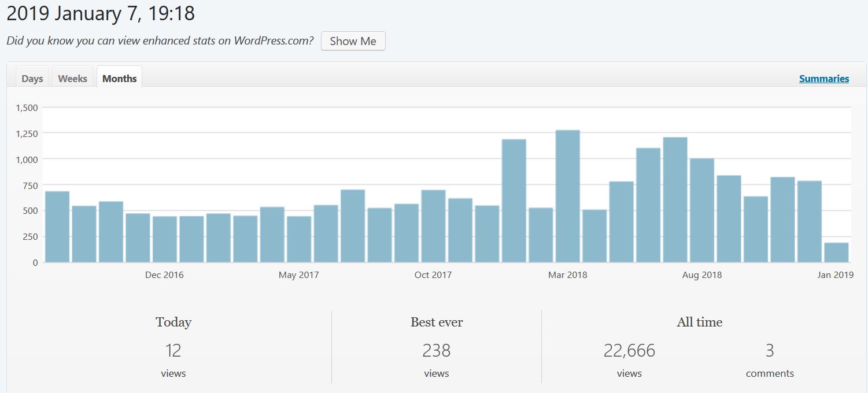
Task: Click the "comments" label
Action: (770, 373)
